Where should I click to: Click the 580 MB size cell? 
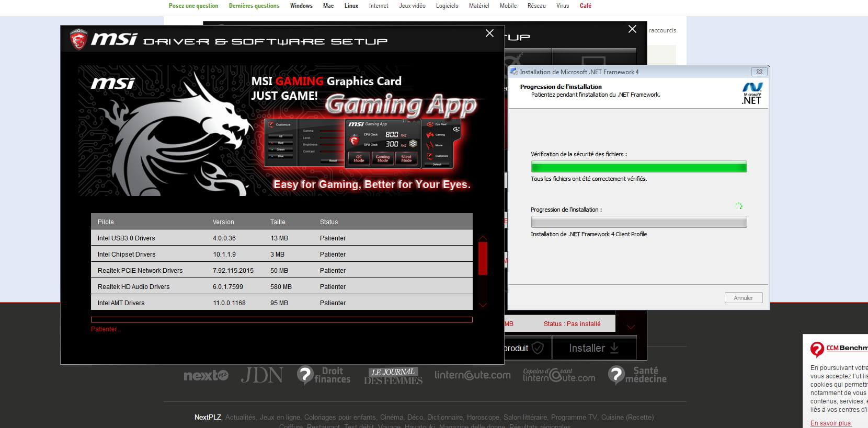281,286
